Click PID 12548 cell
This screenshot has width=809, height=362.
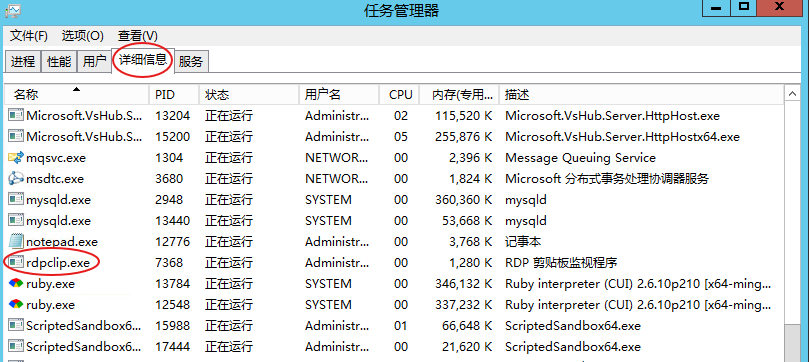click(x=172, y=305)
